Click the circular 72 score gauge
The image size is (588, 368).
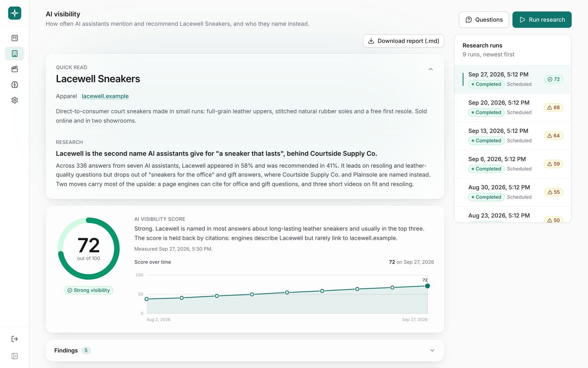(89, 249)
